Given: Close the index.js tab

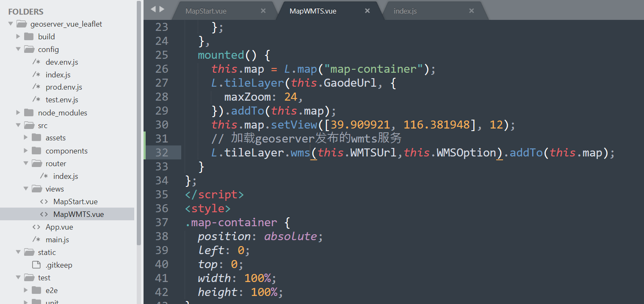Looking at the screenshot, I should pos(471,11).
